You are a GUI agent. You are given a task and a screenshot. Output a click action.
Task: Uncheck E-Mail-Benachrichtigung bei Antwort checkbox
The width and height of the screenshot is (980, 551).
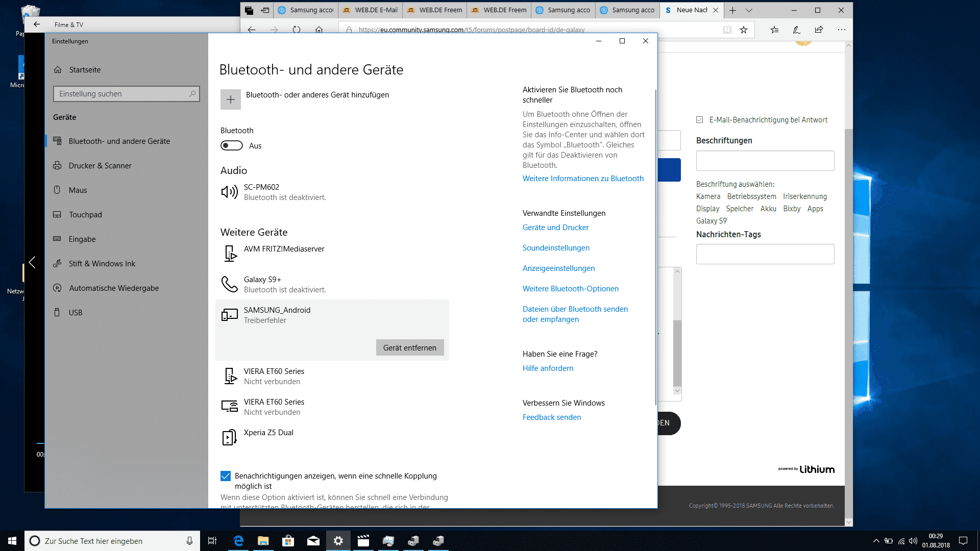click(x=700, y=120)
